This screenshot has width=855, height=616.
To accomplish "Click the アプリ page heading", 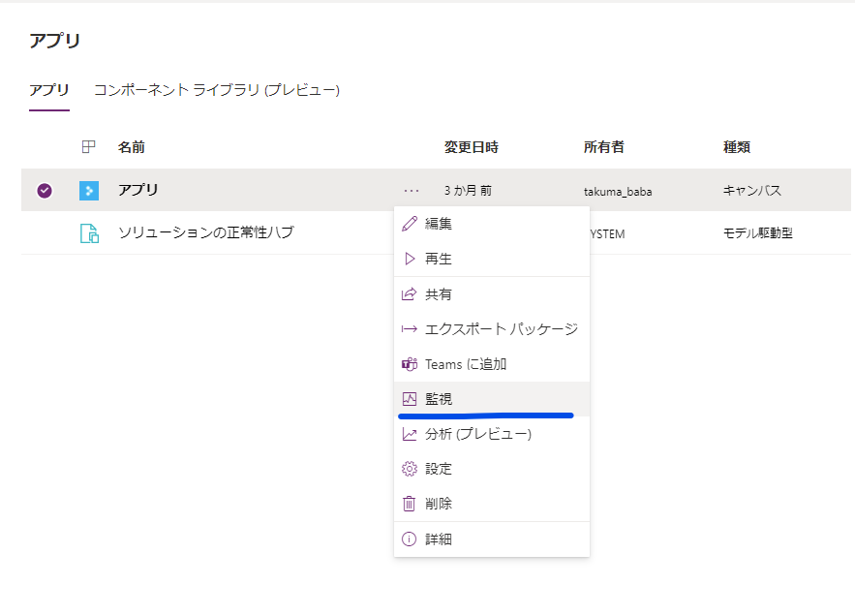I will (54, 41).
